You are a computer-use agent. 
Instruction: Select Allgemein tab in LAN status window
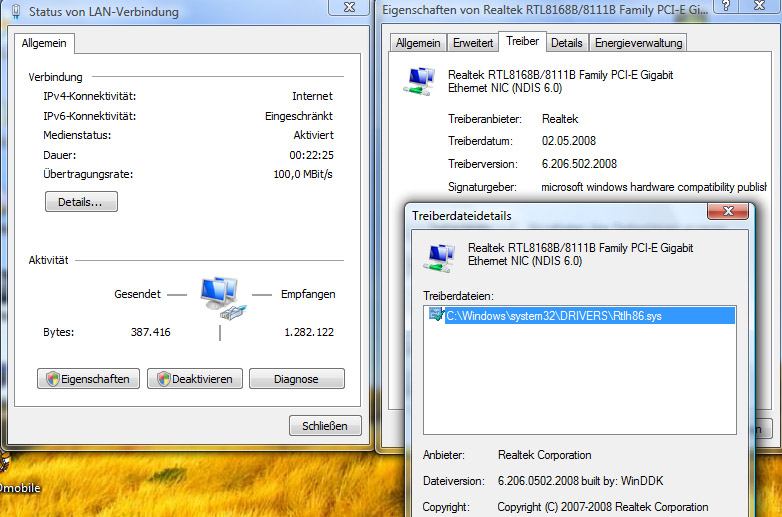44,43
